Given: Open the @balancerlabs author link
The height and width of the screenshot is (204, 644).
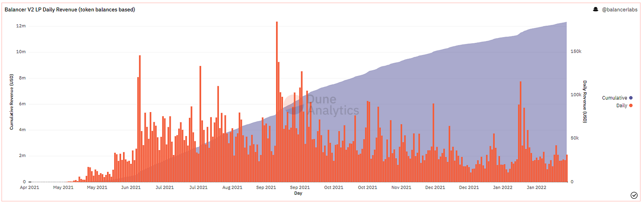Looking at the screenshot, I should point(620,10).
